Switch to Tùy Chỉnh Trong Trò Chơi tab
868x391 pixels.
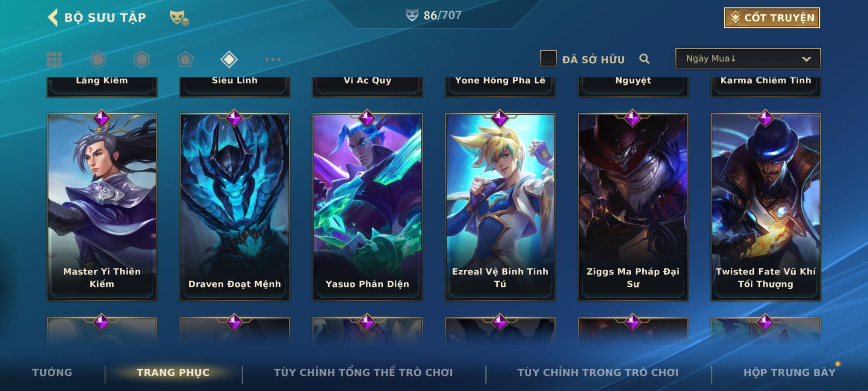click(x=598, y=373)
